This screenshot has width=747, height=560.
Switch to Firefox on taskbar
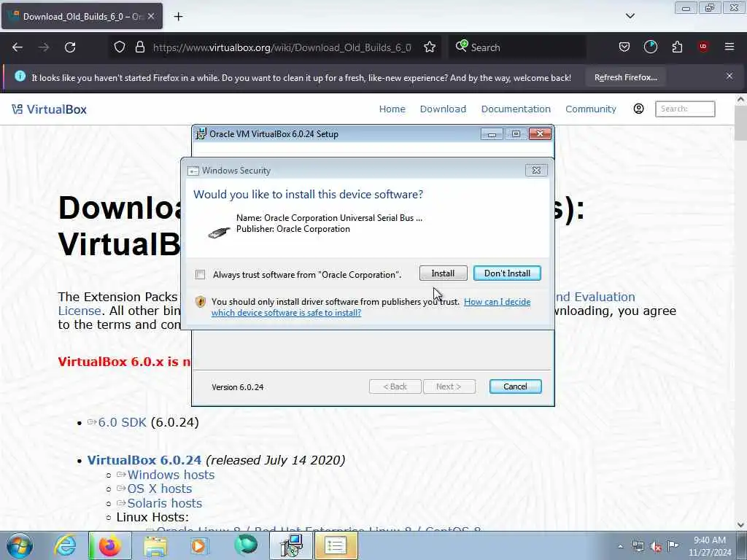(110, 545)
